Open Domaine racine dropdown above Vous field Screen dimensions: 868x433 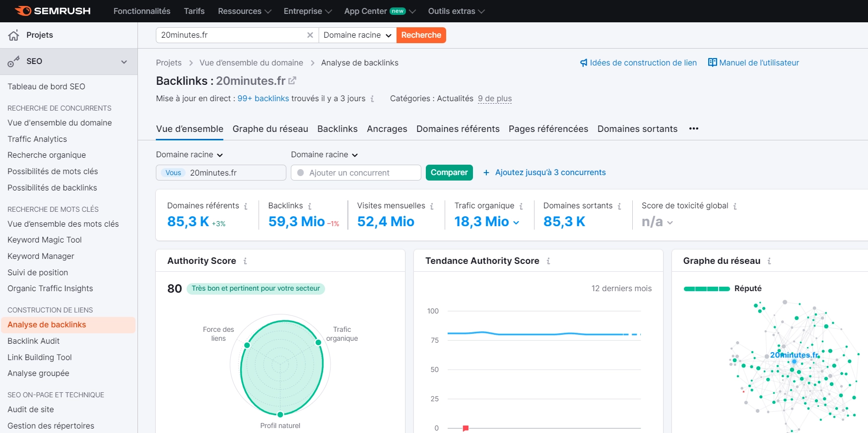(x=190, y=155)
